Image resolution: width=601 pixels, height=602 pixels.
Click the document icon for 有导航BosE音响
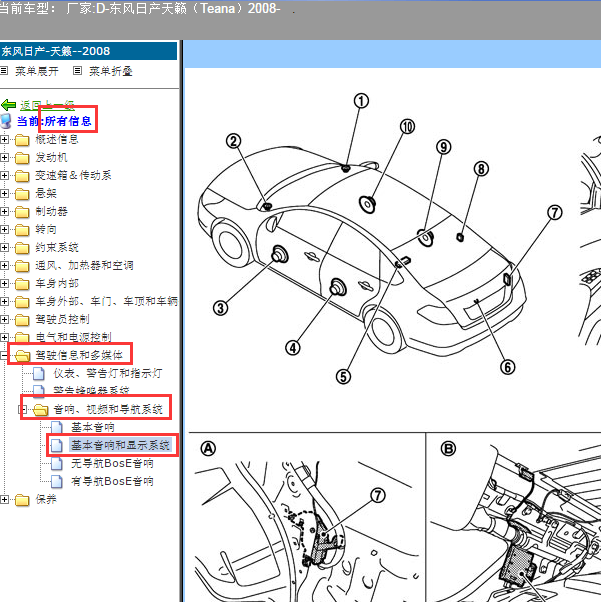coord(57,482)
